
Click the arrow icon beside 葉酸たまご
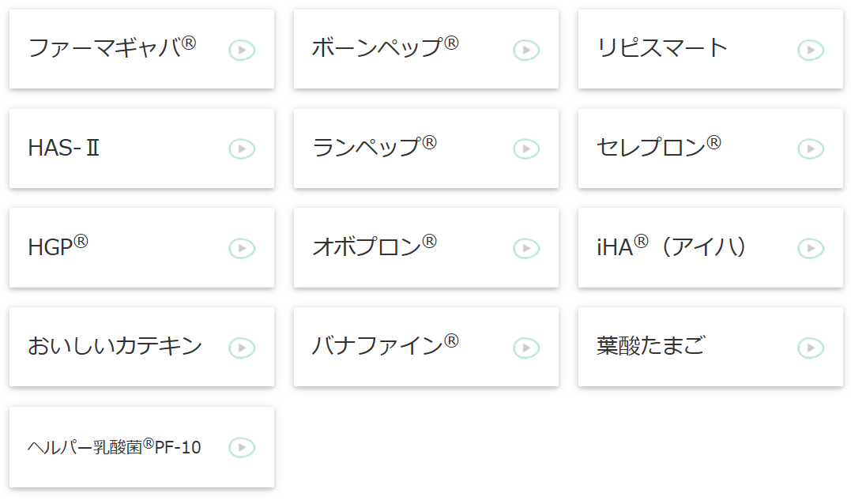pos(811,348)
